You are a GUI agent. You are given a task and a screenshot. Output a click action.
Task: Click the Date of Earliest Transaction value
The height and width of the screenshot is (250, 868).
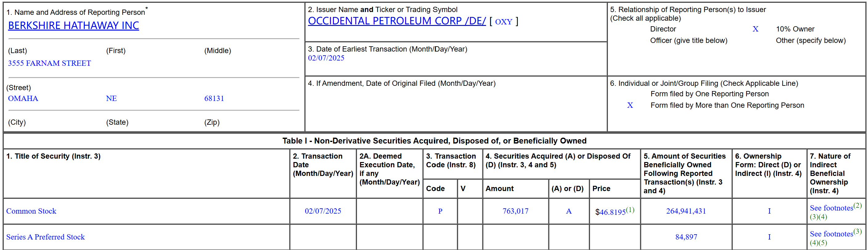[x=326, y=58]
